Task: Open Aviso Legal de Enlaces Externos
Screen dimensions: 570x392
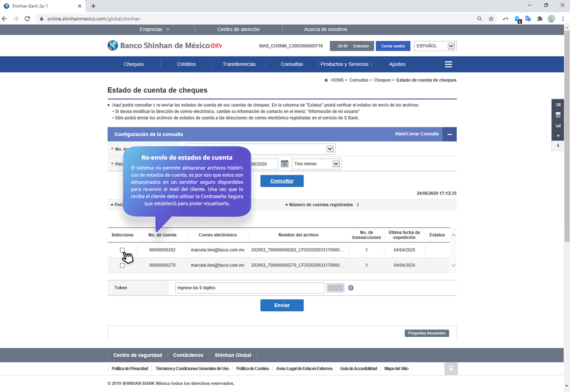Action: [x=304, y=369]
